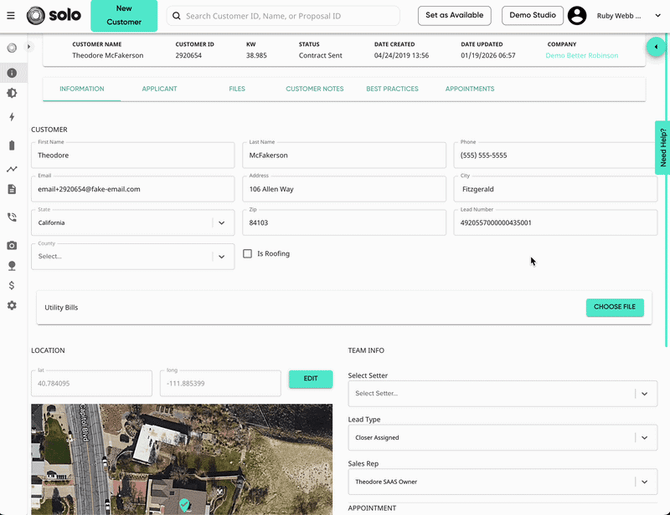This screenshot has height=515, width=670.
Task: Expand the State dropdown showing California
Action: click(133, 223)
